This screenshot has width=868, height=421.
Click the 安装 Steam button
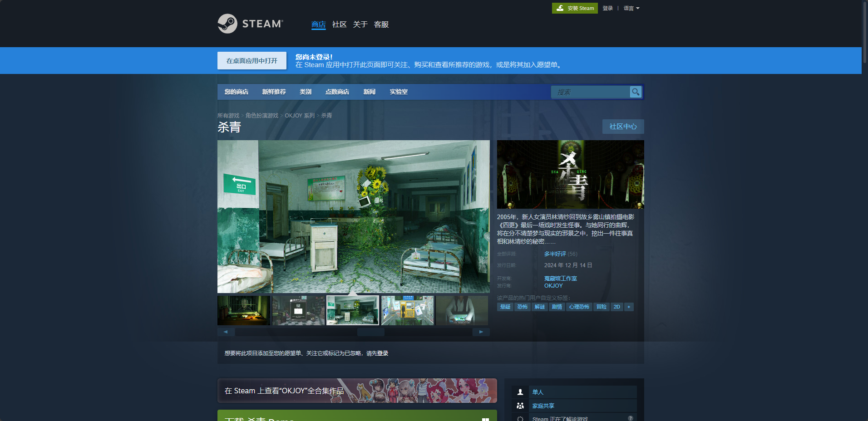[x=575, y=8]
